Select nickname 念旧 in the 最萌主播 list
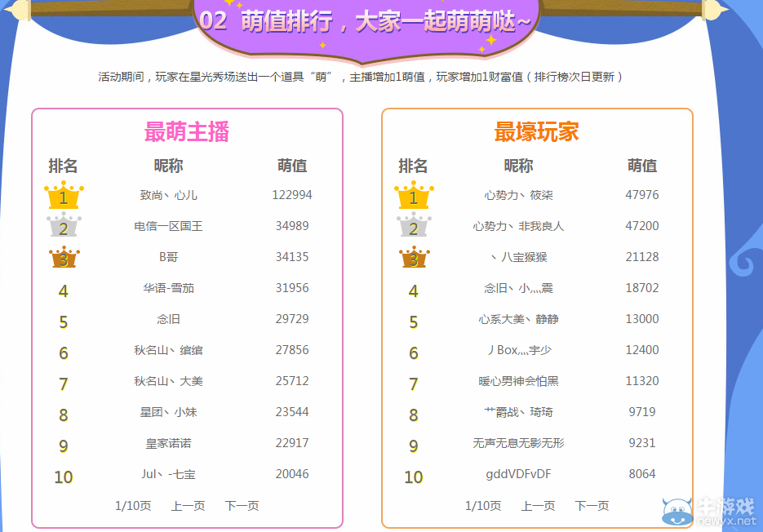Image resolution: width=763 pixels, height=532 pixels. click(168, 319)
